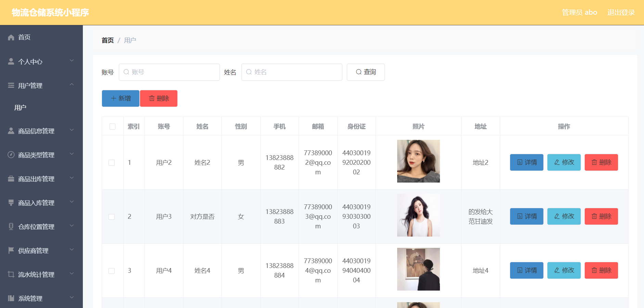Expand the 商品类型管理 chevron

point(72,154)
